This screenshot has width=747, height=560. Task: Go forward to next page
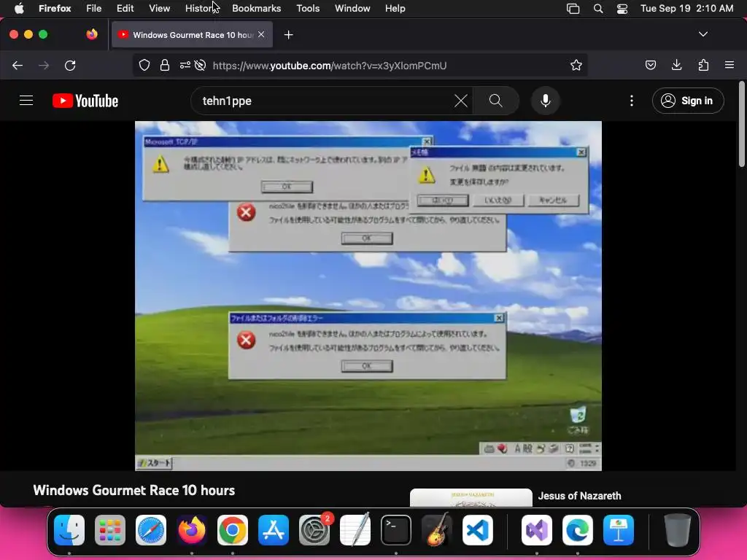(x=44, y=65)
